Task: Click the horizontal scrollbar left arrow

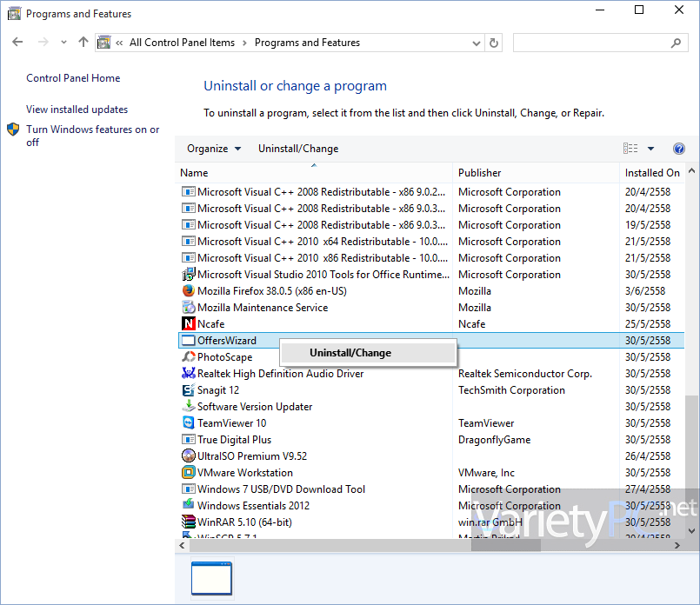Action: [x=182, y=545]
